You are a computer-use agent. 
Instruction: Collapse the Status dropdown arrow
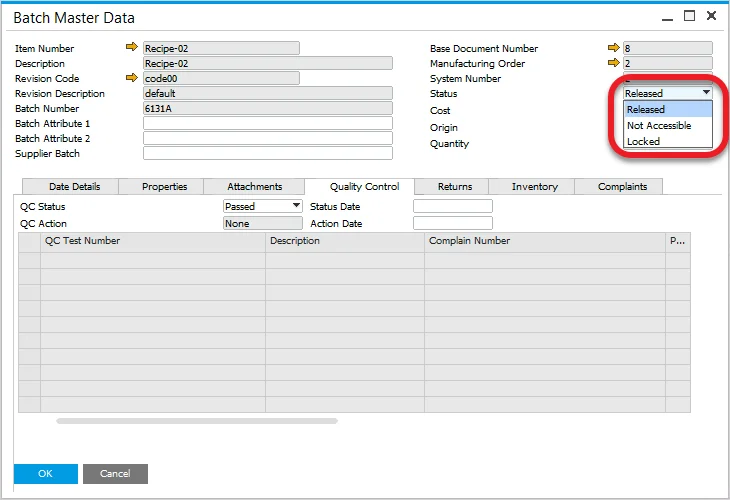706,93
